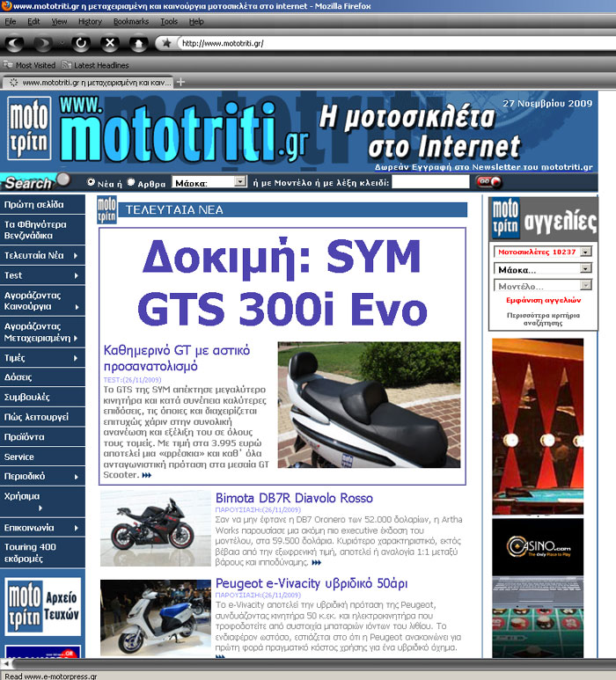The height and width of the screenshot is (680, 616).
Task: Open the Προϊόντα sidebar link
Action: [x=42, y=436]
